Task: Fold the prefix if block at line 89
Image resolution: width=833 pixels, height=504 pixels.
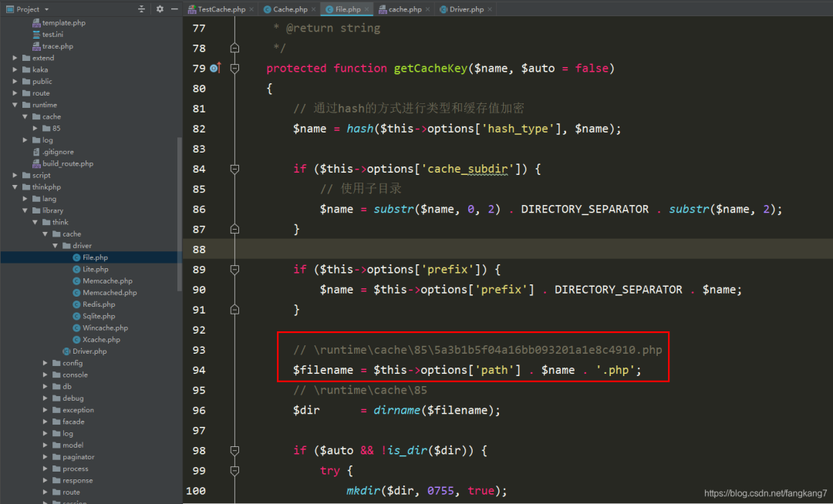Action: click(x=234, y=270)
